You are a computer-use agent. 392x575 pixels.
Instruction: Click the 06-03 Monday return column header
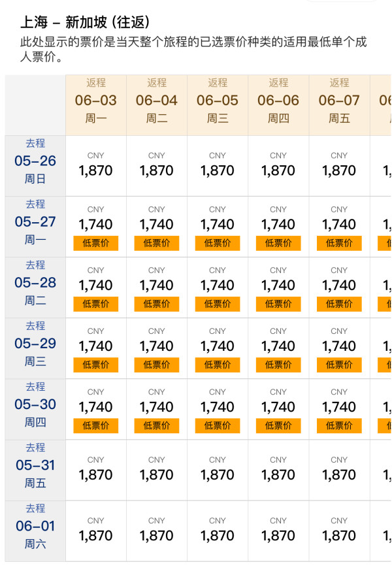click(x=95, y=105)
